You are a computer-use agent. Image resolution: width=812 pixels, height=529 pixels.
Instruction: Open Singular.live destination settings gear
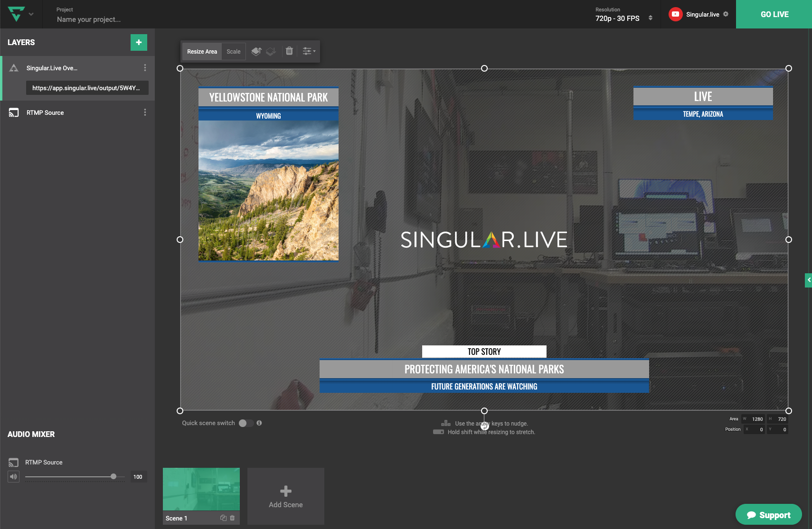point(726,14)
